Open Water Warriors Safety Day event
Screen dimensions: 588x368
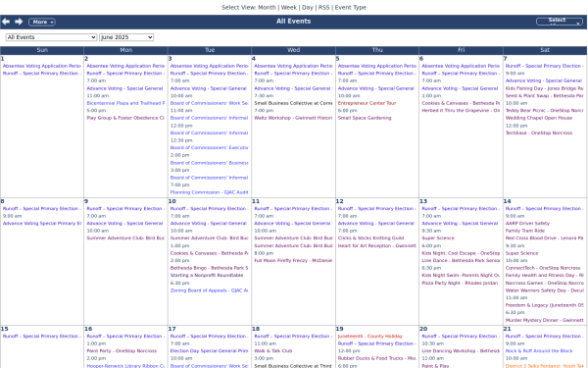(x=544, y=290)
